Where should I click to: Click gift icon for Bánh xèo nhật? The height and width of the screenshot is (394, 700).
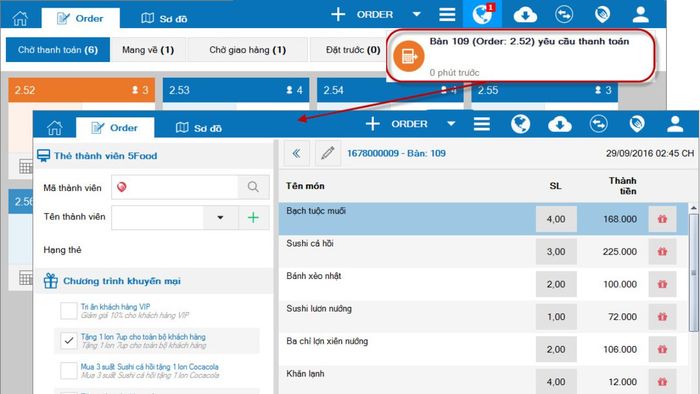pyautogui.click(x=662, y=284)
